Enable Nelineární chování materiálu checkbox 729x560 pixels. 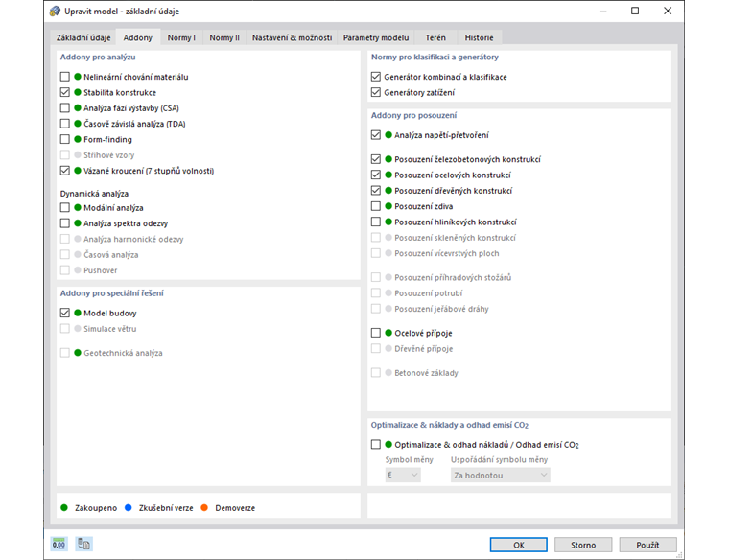pyautogui.click(x=65, y=77)
